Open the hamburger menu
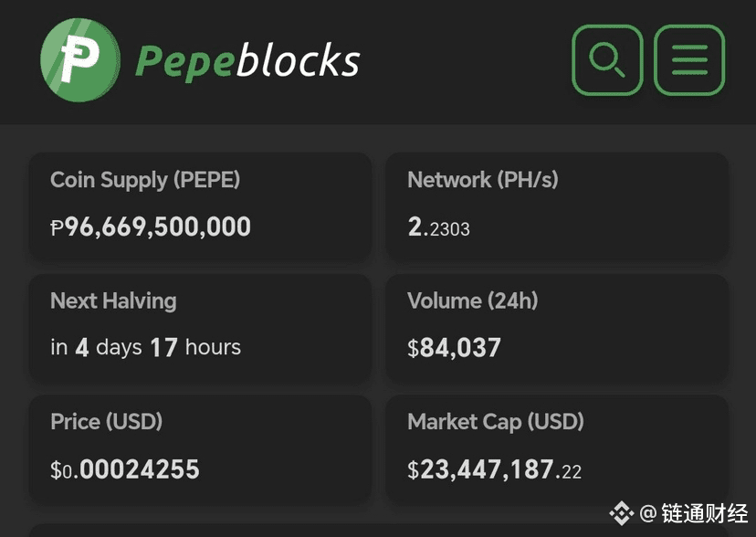 689,60
